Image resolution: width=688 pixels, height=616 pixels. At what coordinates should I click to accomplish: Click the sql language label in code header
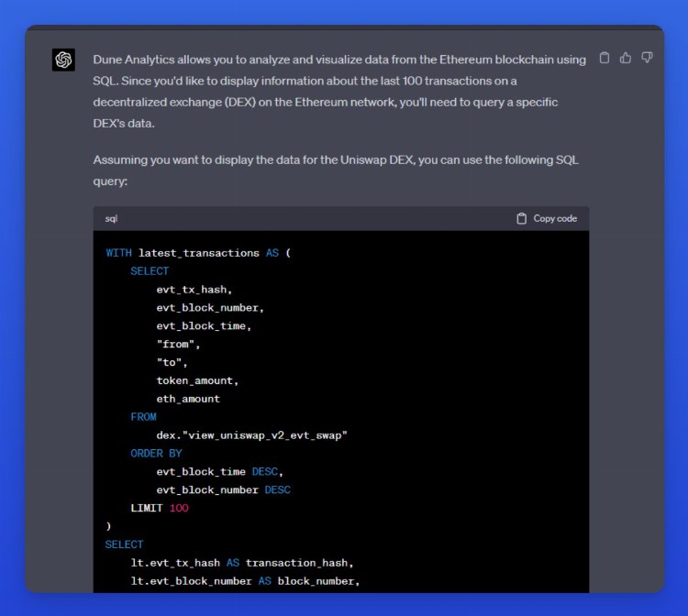[111, 219]
